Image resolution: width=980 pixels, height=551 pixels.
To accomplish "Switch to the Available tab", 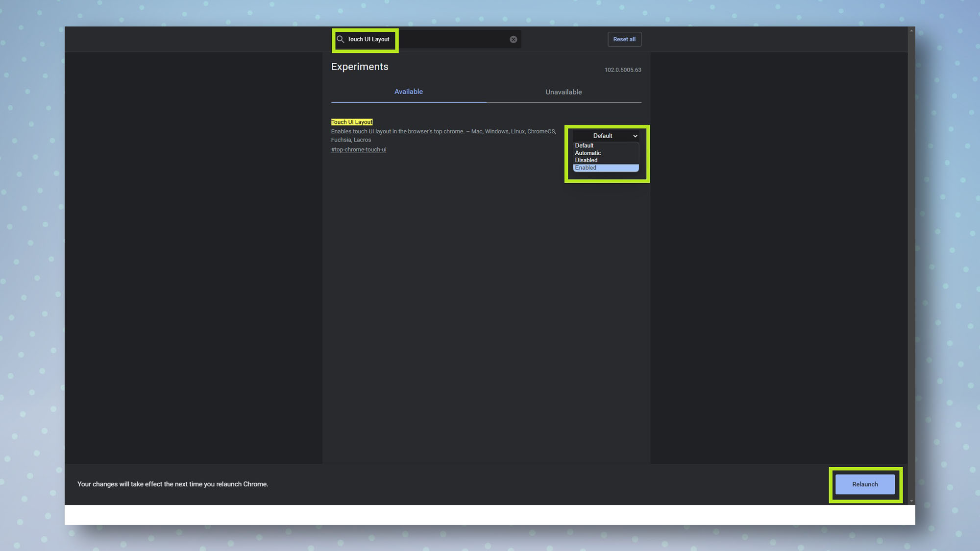I will point(408,92).
